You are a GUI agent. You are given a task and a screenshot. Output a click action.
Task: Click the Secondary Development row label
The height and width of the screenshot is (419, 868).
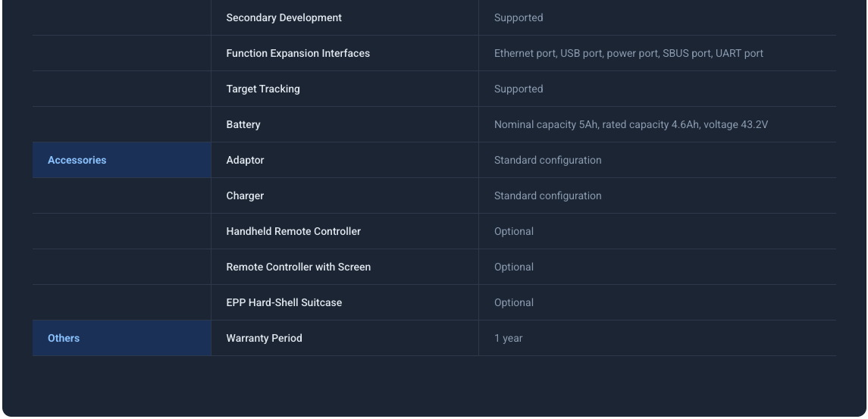click(284, 17)
